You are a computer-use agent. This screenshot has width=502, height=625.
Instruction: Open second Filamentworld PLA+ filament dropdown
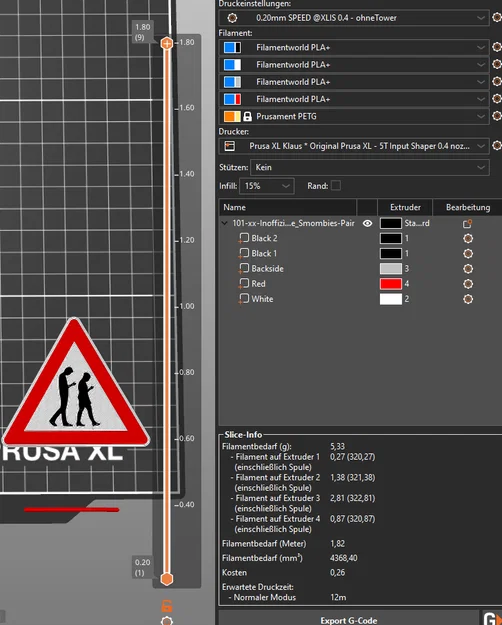coord(354,65)
